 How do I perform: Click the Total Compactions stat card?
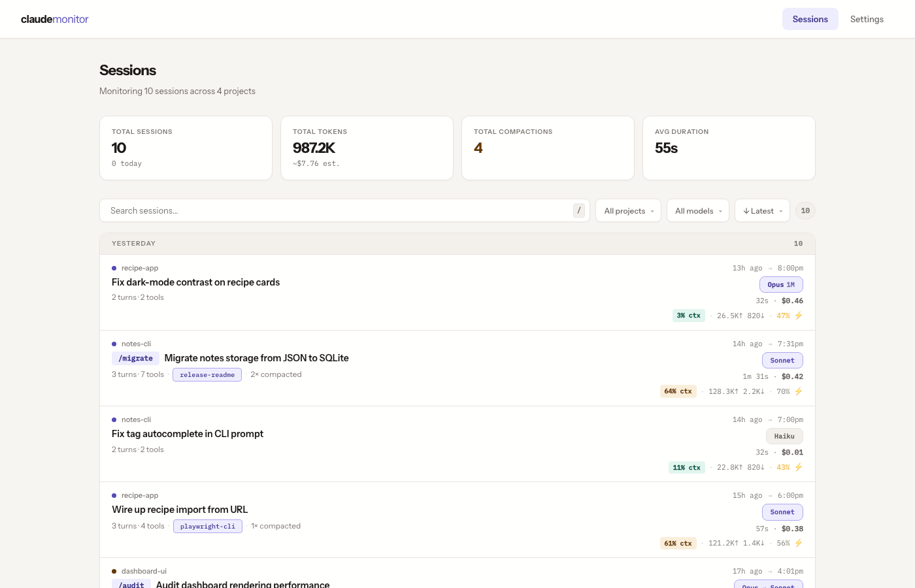point(548,148)
